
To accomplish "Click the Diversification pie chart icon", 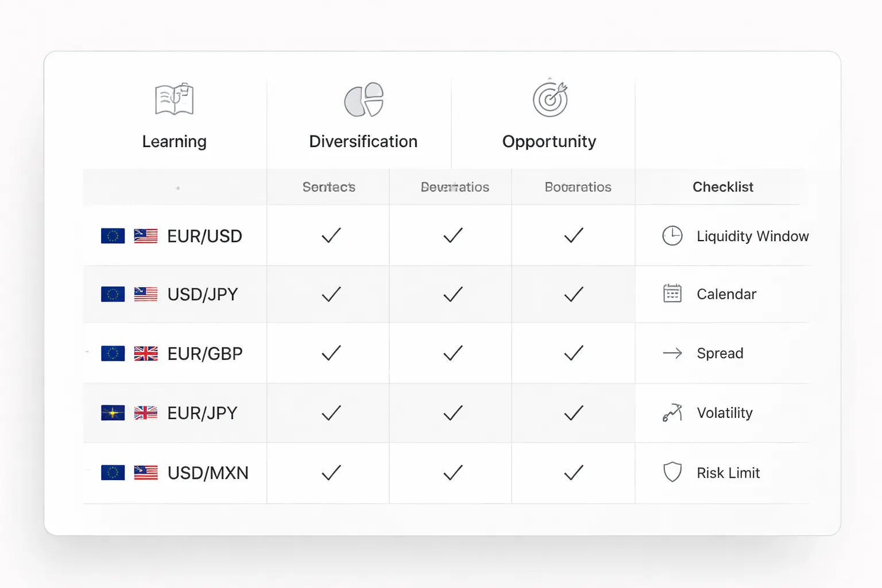I will click(363, 99).
